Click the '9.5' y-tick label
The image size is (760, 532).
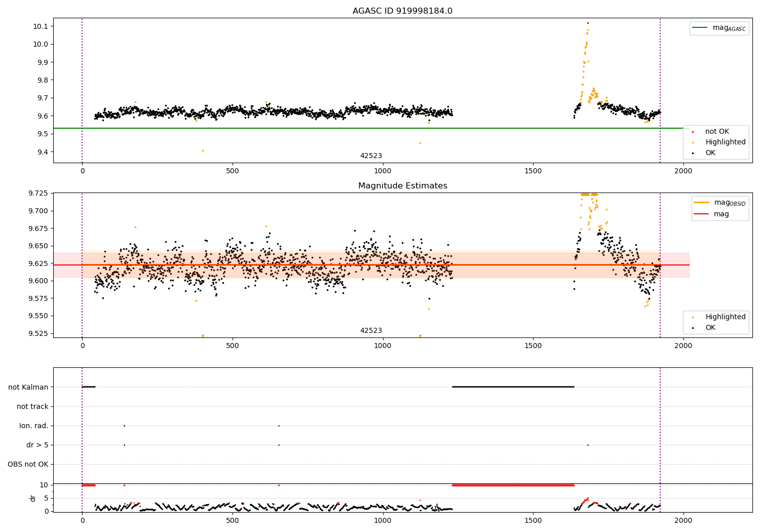coord(44,134)
